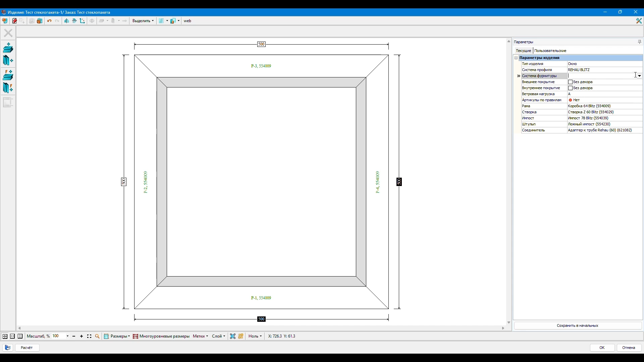644x362 pixels.
Task: Click the blue-and-orange boxes copy icon
Action: tap(40, 21)
